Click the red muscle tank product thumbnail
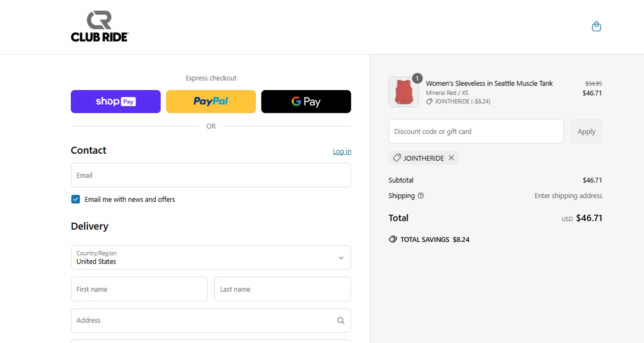The image size is (644, 343). click(x=404, y=92)
